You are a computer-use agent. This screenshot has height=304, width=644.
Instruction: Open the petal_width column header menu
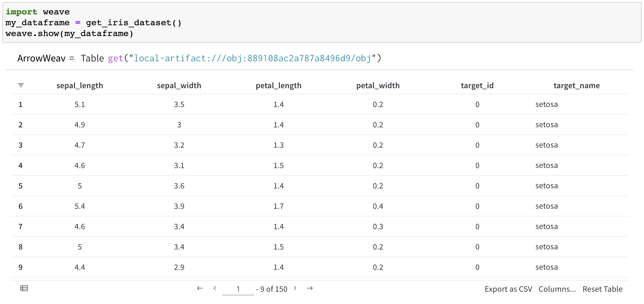point(378,86)
